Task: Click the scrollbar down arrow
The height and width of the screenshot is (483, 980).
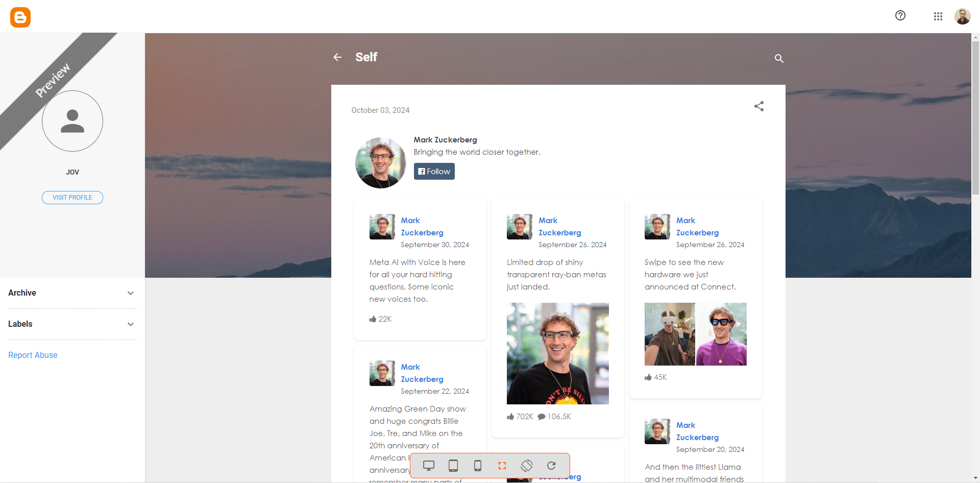Action: tap(975, 478)
